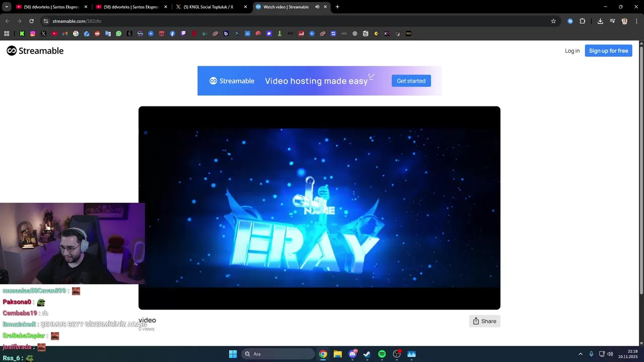Bookmark this page with the star icon

point(553,21)
